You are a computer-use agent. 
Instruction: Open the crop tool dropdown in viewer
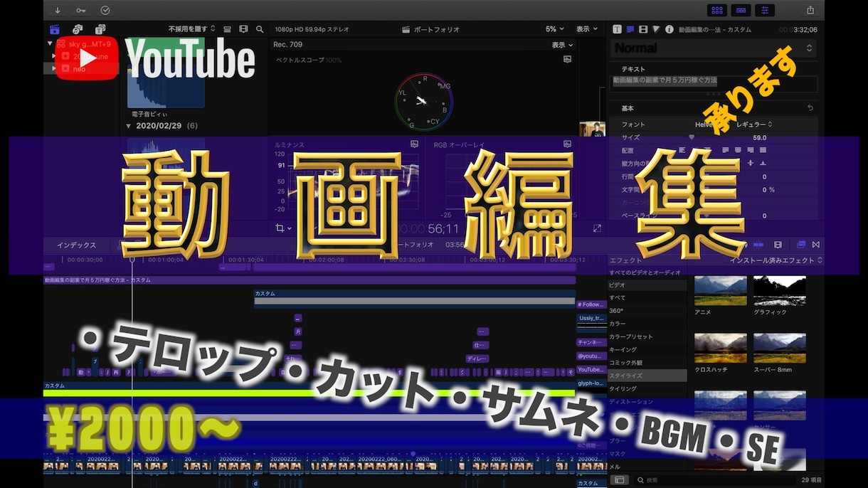283,228
